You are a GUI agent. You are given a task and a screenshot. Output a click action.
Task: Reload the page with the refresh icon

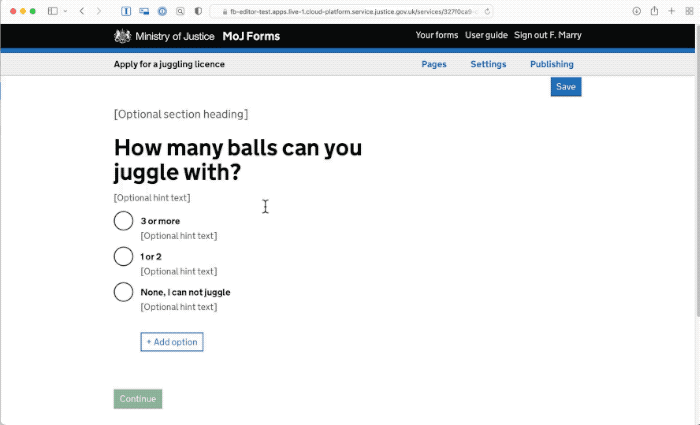(x=487, y=12)
